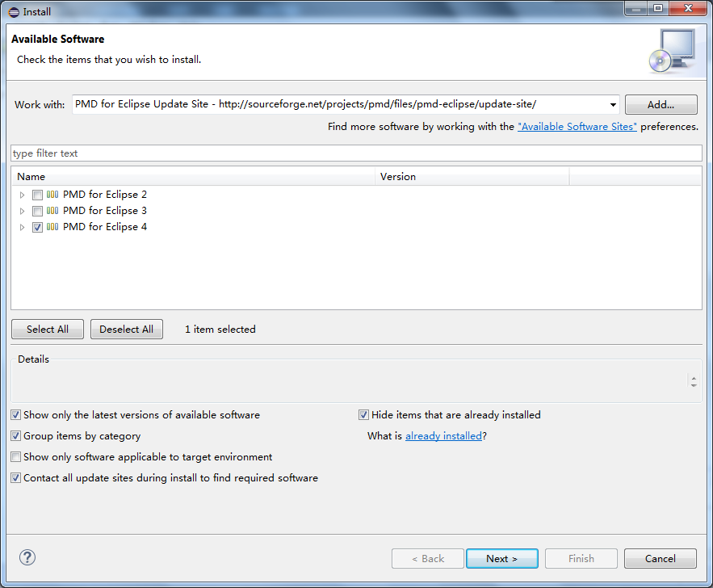
Task: Toggle Contact all update sites checkbox
Action: pos(16,478)
